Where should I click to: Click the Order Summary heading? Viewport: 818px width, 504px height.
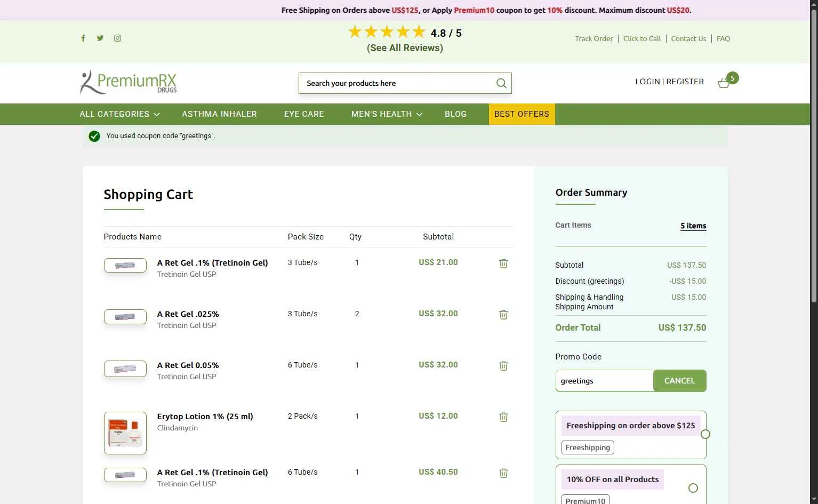[x=591, y=193]
